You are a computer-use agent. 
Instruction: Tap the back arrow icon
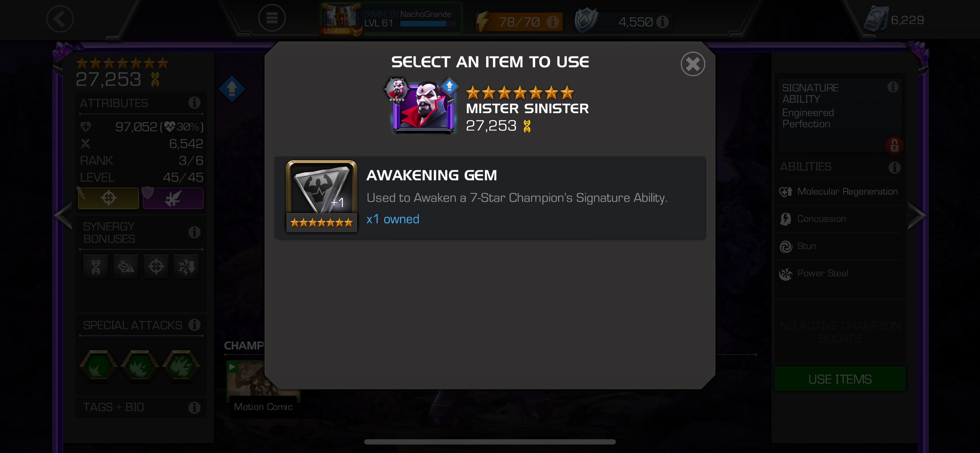click(x=60, y=19)
